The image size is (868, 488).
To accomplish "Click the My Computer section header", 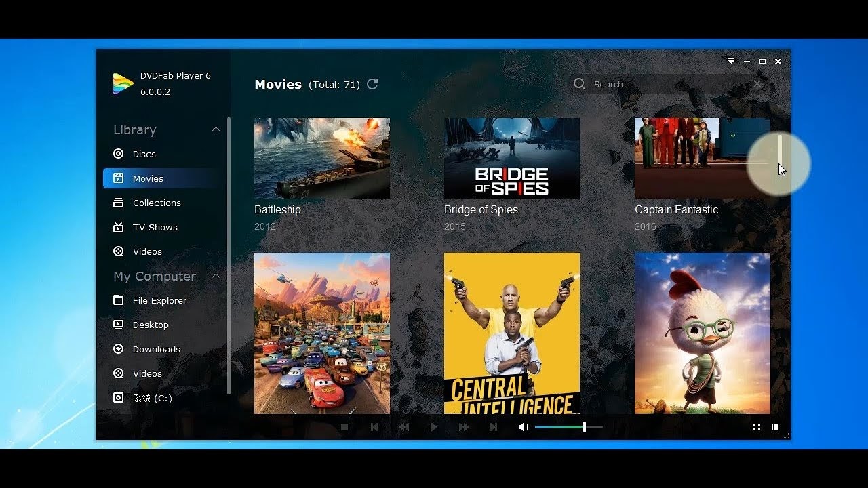I will tap(155, 276).
